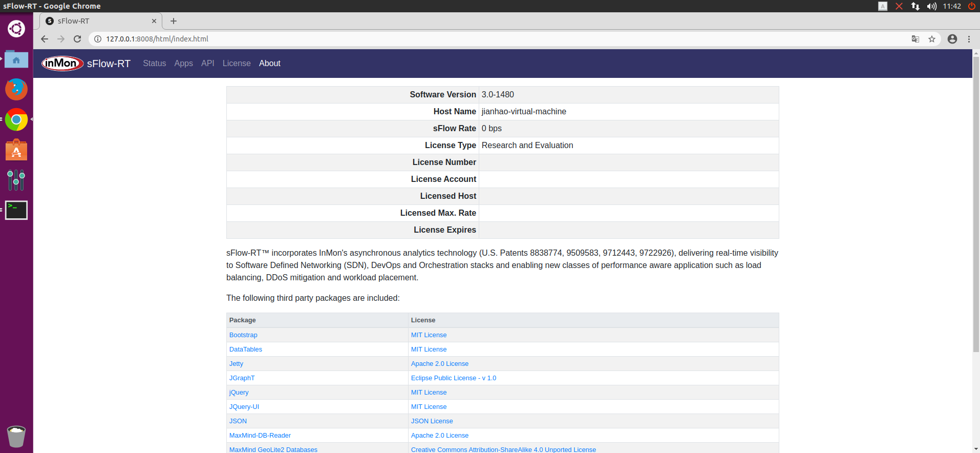
Task: Open Creative Commons Attribution-ShareAlike license link
Action: point(503,449)
